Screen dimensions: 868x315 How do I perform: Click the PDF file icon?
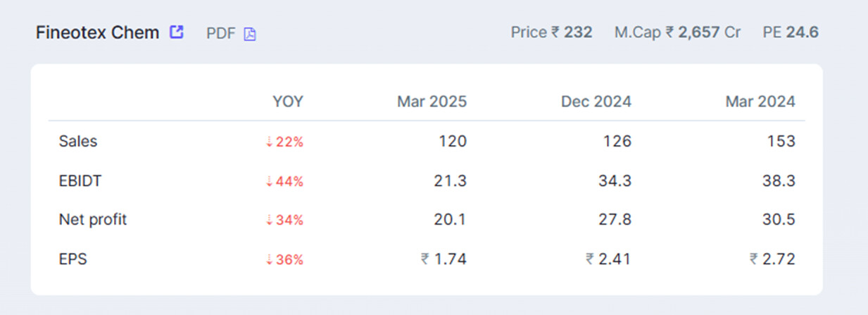tap(250, 34)
